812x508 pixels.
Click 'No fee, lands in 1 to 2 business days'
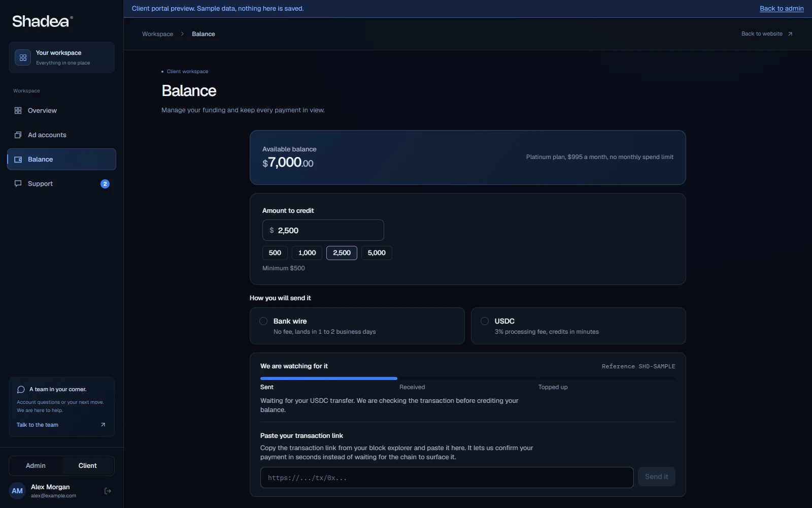tap(325, 332)
